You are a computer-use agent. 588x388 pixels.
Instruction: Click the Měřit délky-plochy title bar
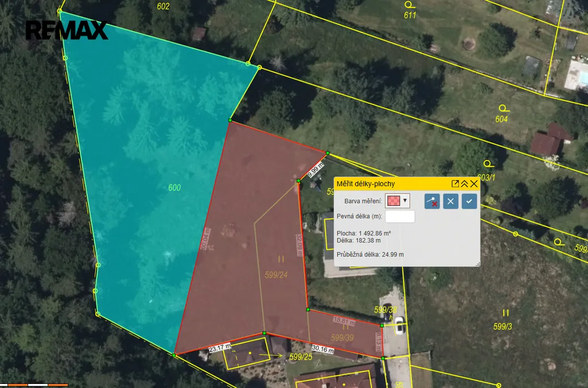click(390, 184)
